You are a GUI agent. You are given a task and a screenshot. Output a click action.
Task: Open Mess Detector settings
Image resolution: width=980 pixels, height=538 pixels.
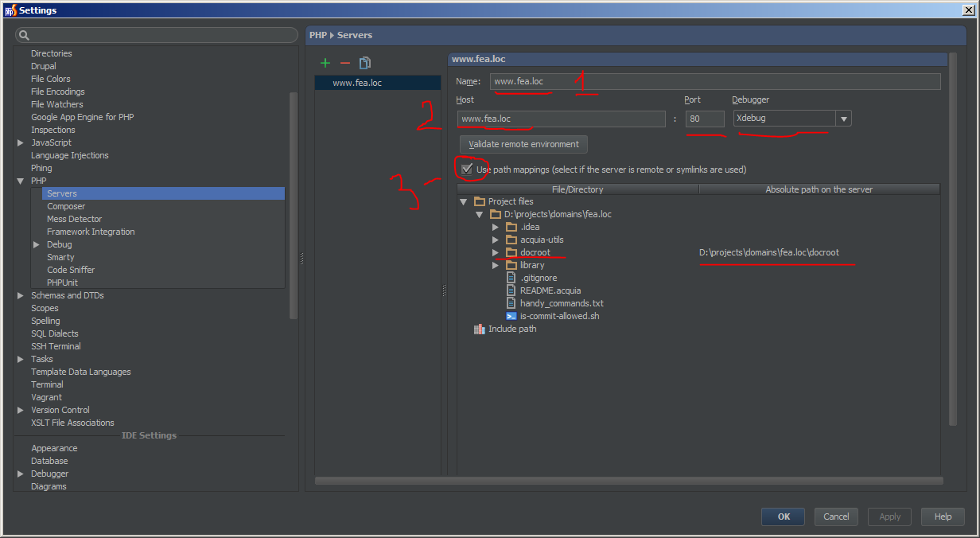pyautogui.click(x=74, y=219)
